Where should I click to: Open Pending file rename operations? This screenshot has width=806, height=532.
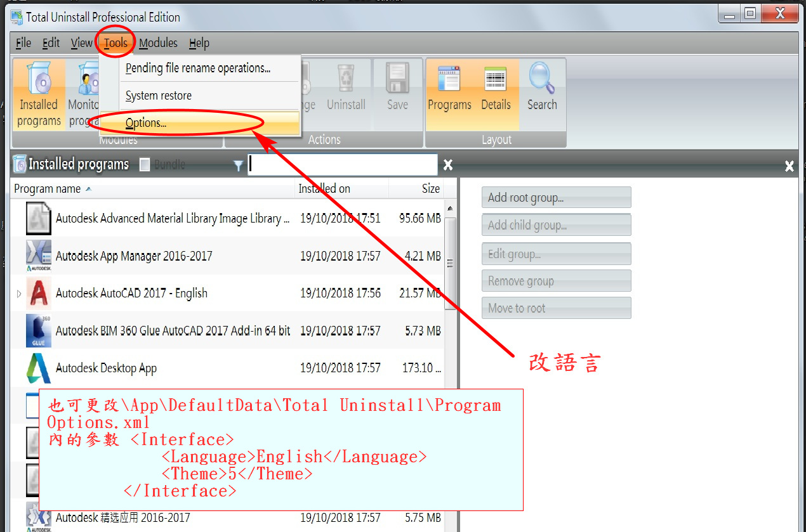tap(198, 68)
